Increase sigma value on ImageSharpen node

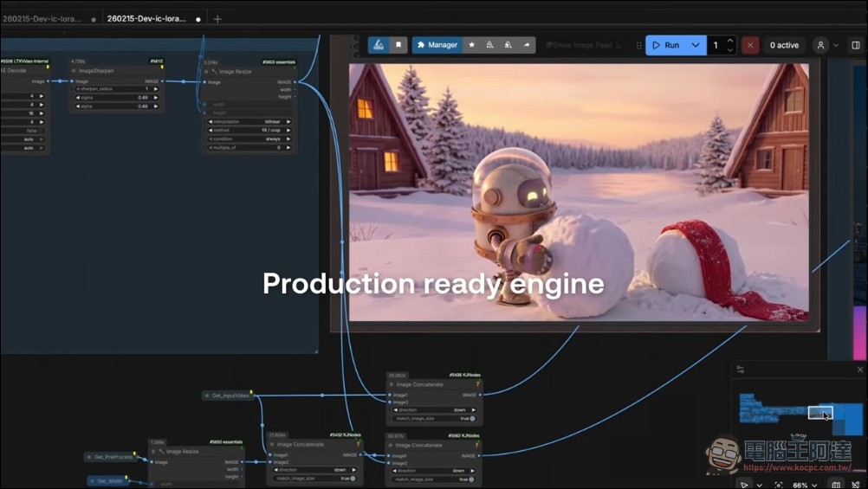tap(155, 98)
